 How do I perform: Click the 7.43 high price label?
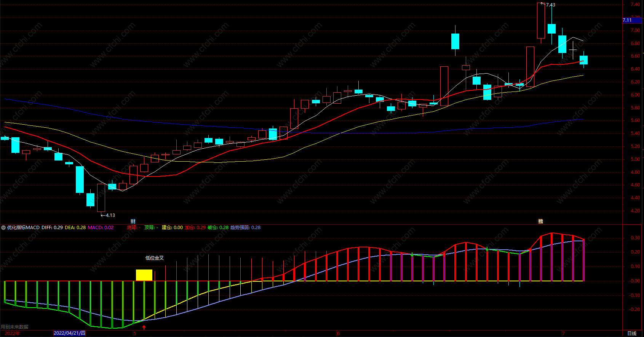550,5
